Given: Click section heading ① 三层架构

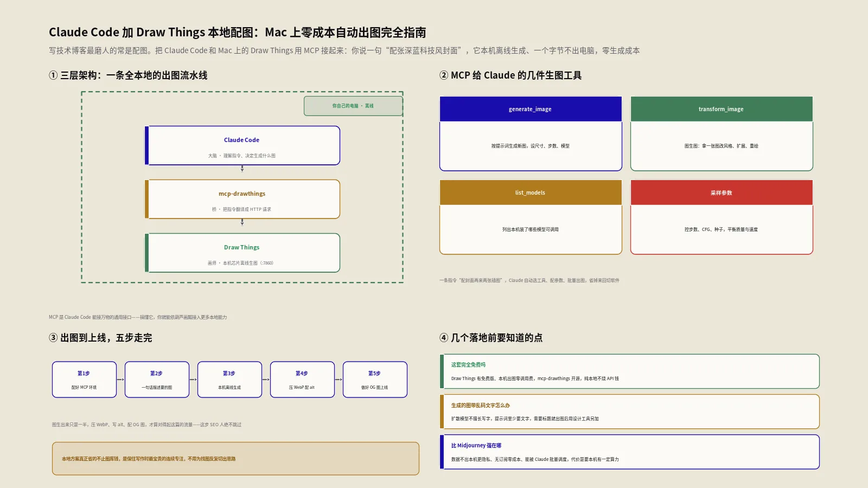Looking at the screenshot, I should [x=128, y=75].
